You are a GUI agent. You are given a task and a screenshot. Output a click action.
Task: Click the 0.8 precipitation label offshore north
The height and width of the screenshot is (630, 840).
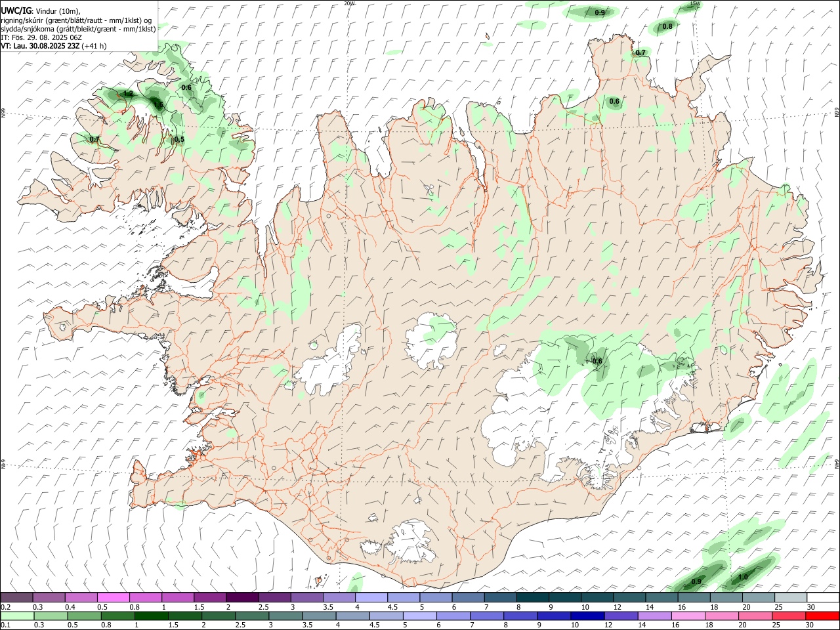tap(667, 26)
